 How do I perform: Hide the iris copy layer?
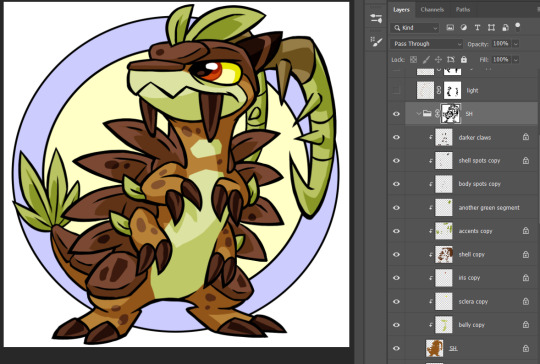(x=396, y=278)
